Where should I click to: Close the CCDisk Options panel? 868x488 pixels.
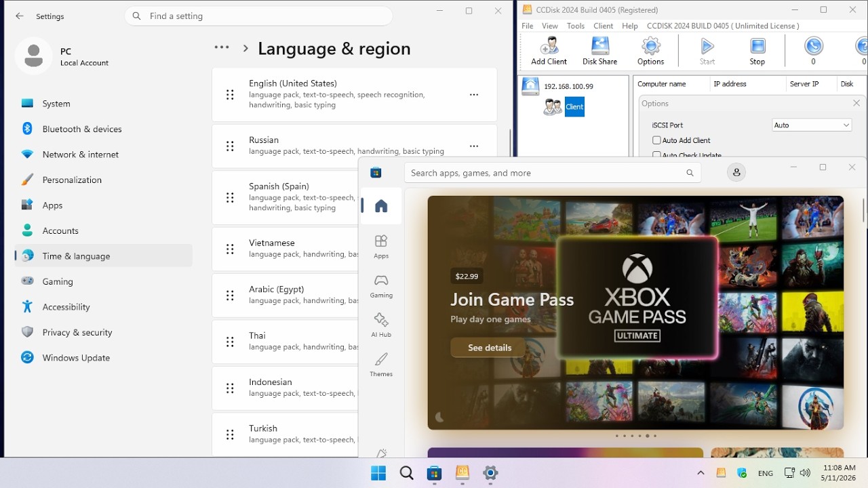(856, 104)
